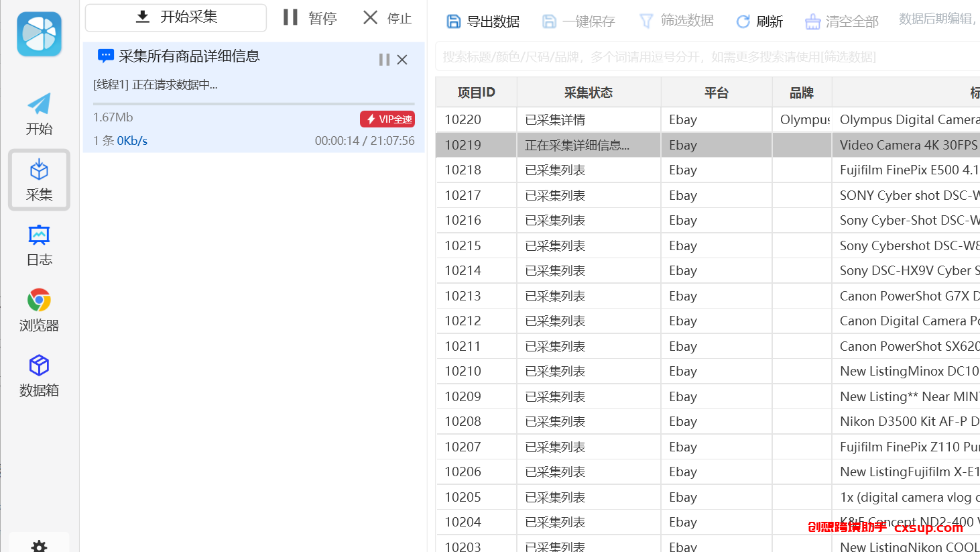Screen dimensions: 980x552
Task: Click the chat bubble task icon
Action: [x=105, y=56]
